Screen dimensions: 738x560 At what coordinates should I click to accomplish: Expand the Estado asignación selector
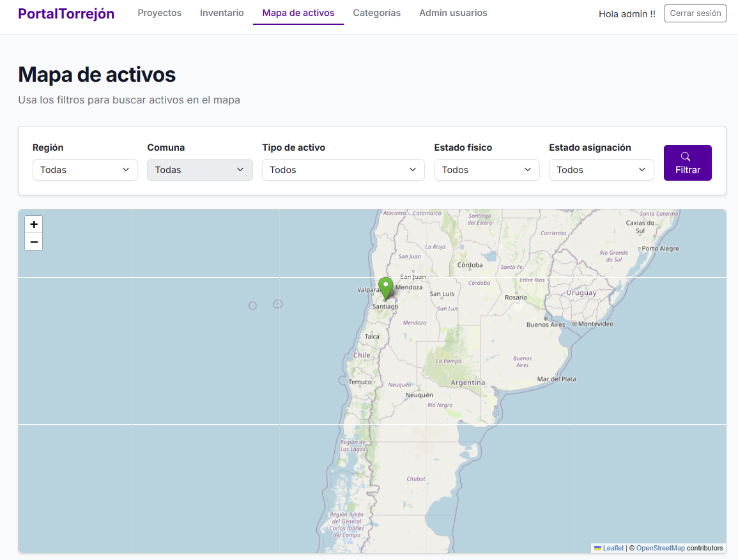click(601, 170)
